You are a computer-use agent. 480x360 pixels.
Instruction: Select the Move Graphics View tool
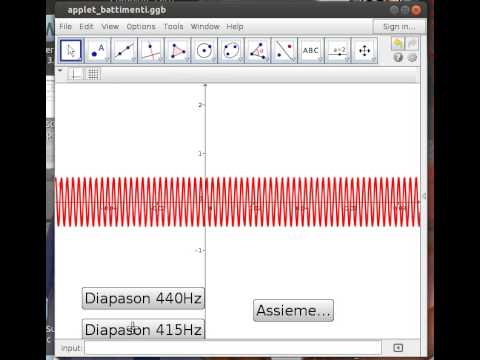point(365,51)
